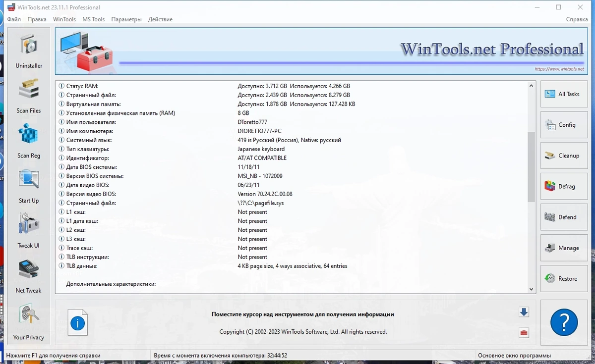
Task: Click the info icon beside L2 кэш
Action: (61, 230)
